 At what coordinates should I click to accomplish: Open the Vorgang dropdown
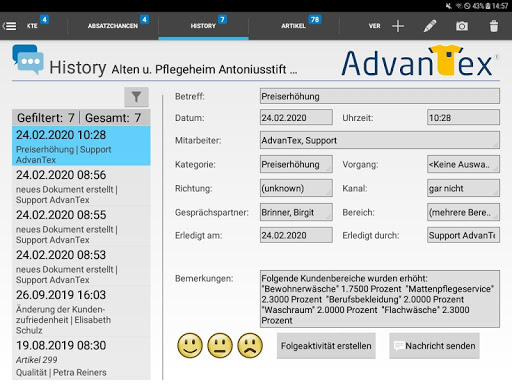pos(463,164)
